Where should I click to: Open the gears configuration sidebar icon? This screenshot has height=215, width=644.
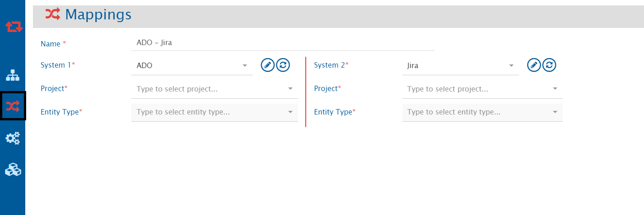(13, 138)
